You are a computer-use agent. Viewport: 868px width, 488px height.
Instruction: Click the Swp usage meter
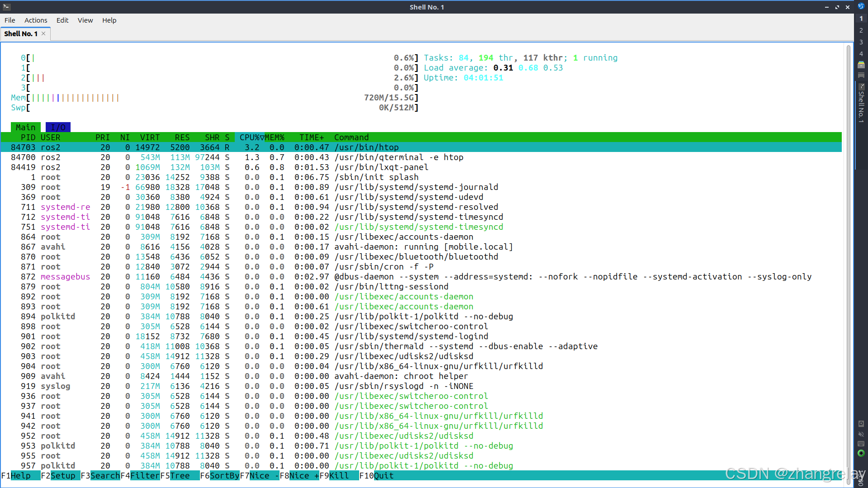(x=215, y=108)
